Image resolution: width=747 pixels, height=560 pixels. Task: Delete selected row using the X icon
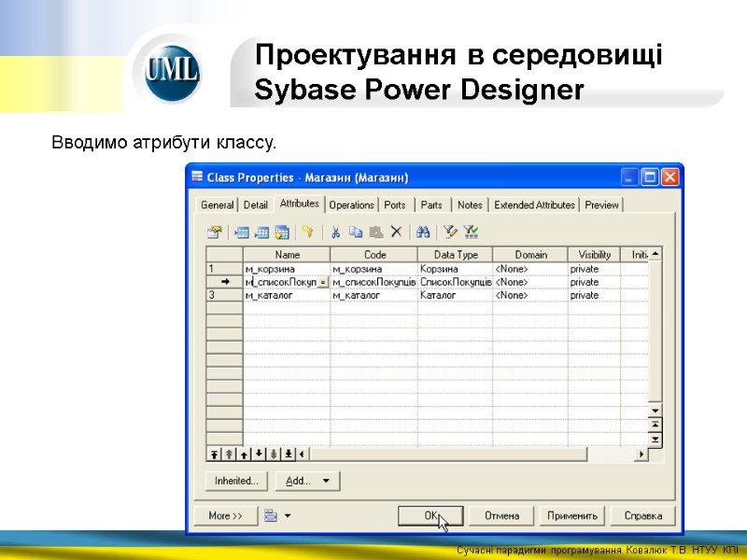click(395, 231)
